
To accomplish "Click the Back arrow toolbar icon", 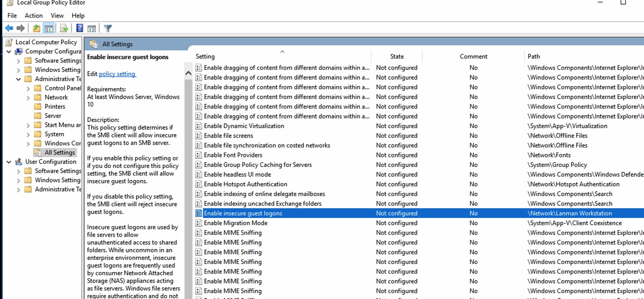I will pyautogui.click(x=9, y=28).
